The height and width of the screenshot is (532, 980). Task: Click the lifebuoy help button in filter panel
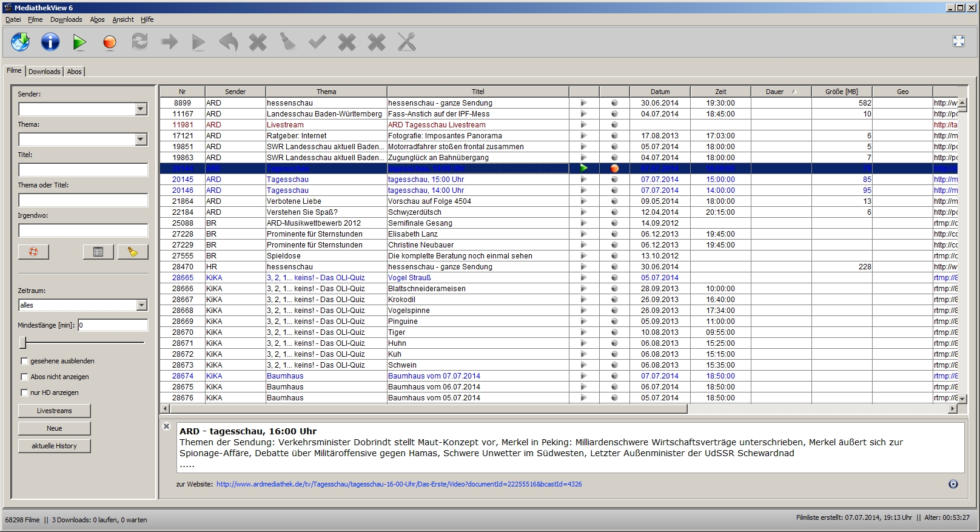pyautogui.click(x=33, y=252)
